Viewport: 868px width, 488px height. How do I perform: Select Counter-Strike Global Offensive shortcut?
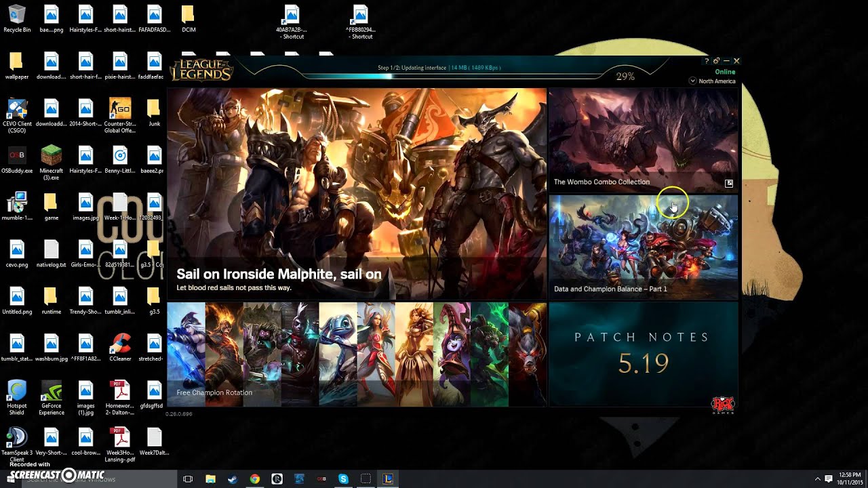coord(120,116)
